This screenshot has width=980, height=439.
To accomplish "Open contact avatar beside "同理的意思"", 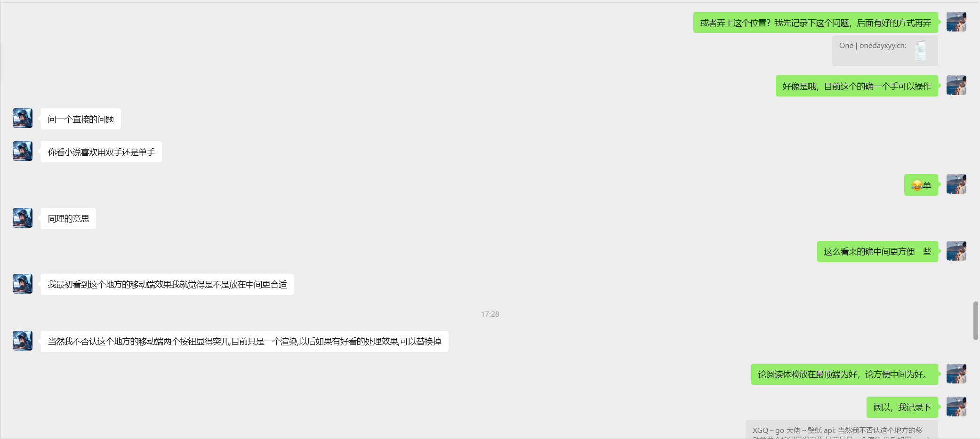I will pyautogui.click(x=23, y=218).
